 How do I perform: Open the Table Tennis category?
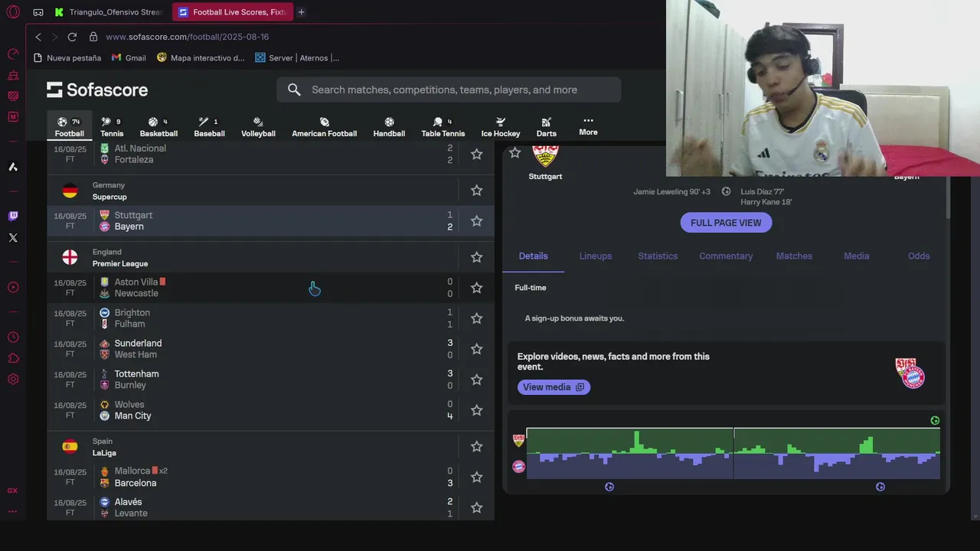pos(443,127)
